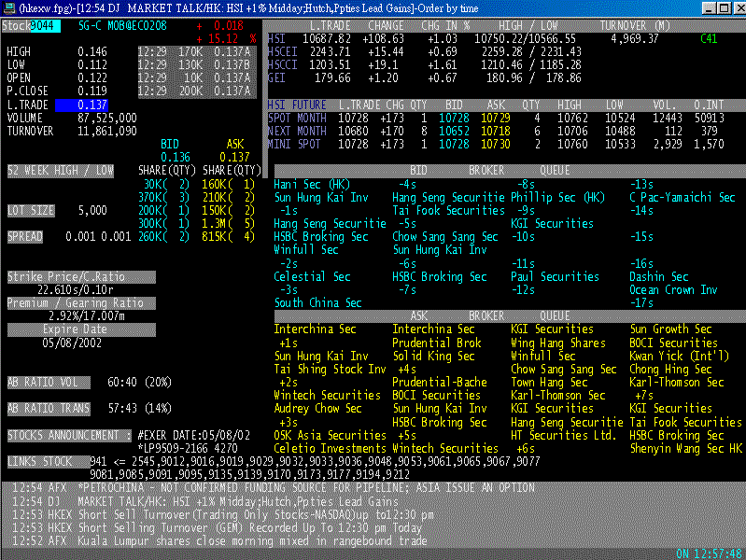Select Tai Shing Stock Inv in ask queue
746x560 pixels.
click(330, 370)
